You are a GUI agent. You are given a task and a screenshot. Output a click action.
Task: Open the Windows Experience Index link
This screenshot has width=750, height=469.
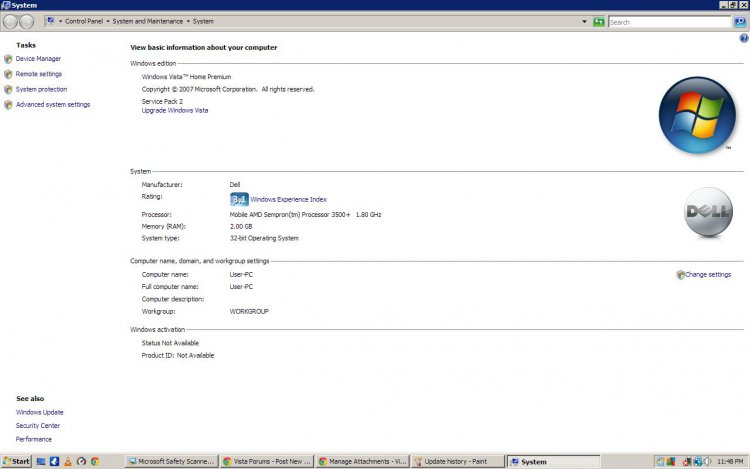coord(288,199)
